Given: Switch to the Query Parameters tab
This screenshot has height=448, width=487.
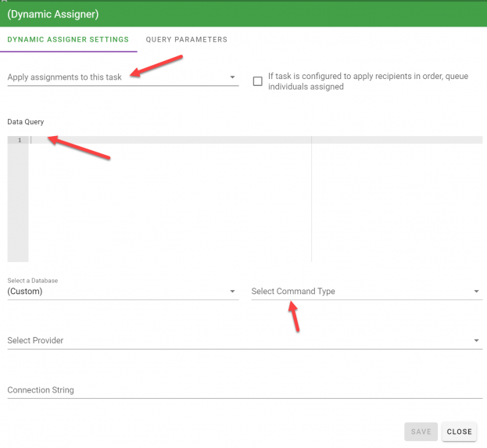Looking at the screenshot, I should pyautogui.click(x=186, y=39).
